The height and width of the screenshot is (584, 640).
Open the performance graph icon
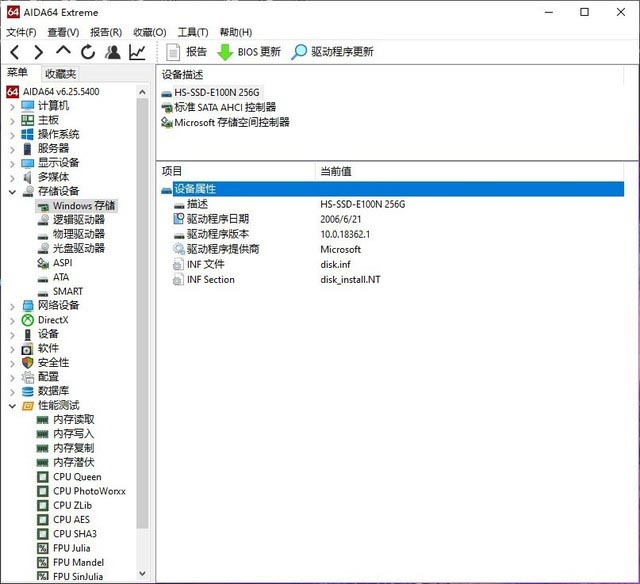(x=137, y=52)
